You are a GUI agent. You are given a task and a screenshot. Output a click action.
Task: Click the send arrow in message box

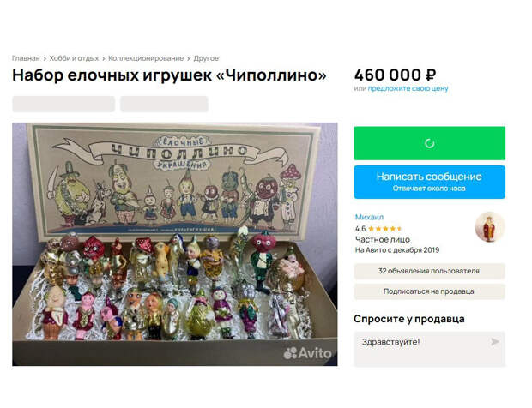[x=495, y=342]
